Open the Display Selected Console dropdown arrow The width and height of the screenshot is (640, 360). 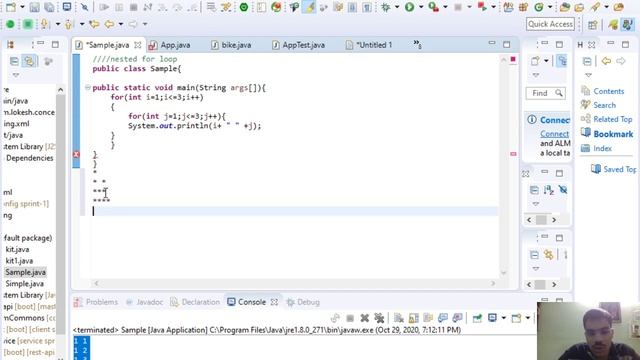coord(504,318)
